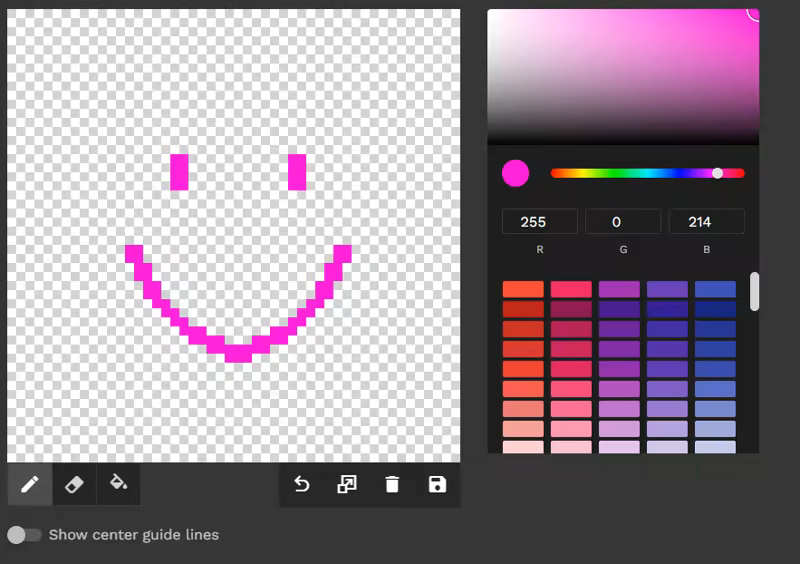This screenshot has height=564, width=800.
Task: Click the red R value input field
Action: pyautogui.click(x=539, y=222)
